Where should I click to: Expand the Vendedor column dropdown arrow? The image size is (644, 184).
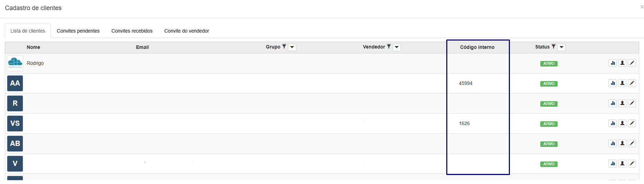(397, 47)
